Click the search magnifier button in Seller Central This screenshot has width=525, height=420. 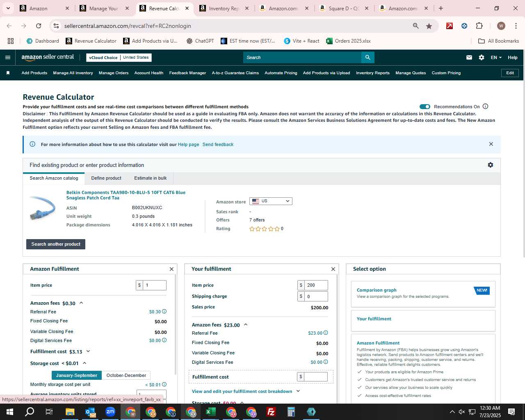coord(368,57)
